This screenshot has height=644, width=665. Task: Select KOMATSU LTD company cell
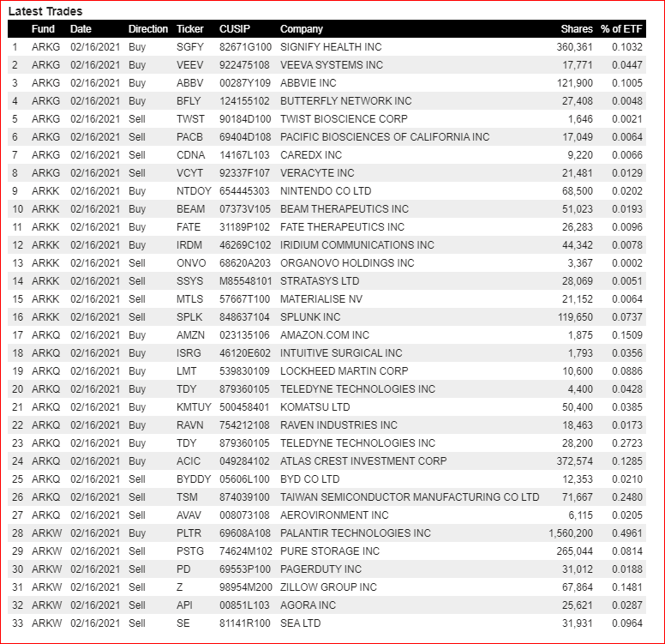[x=315, y=407]
